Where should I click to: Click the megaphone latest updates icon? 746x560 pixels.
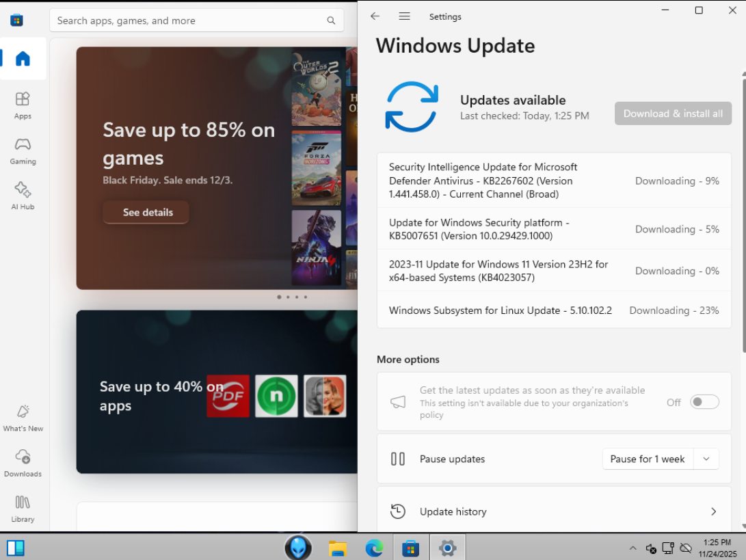coord(398,402)
